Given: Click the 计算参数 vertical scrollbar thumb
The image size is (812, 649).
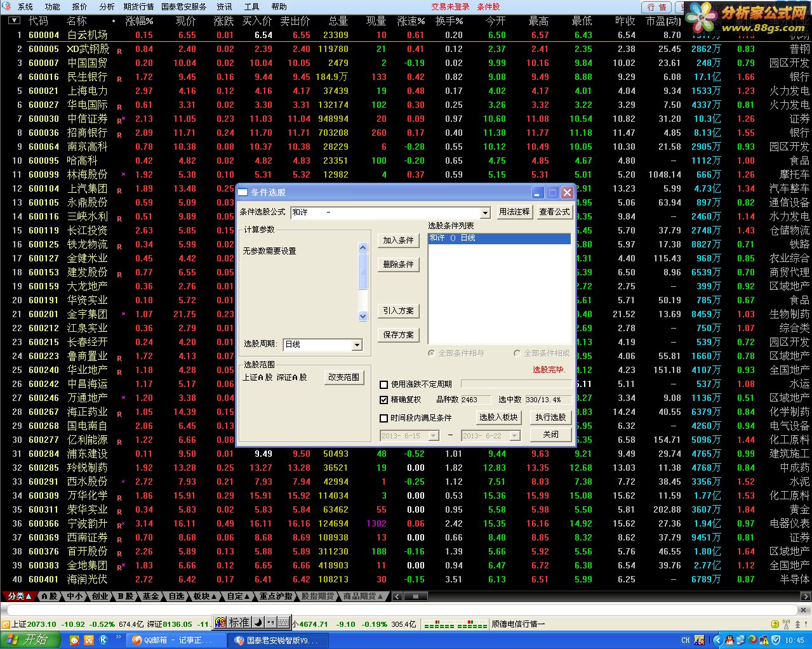Looking at the screenshot, I should point(363,272).
